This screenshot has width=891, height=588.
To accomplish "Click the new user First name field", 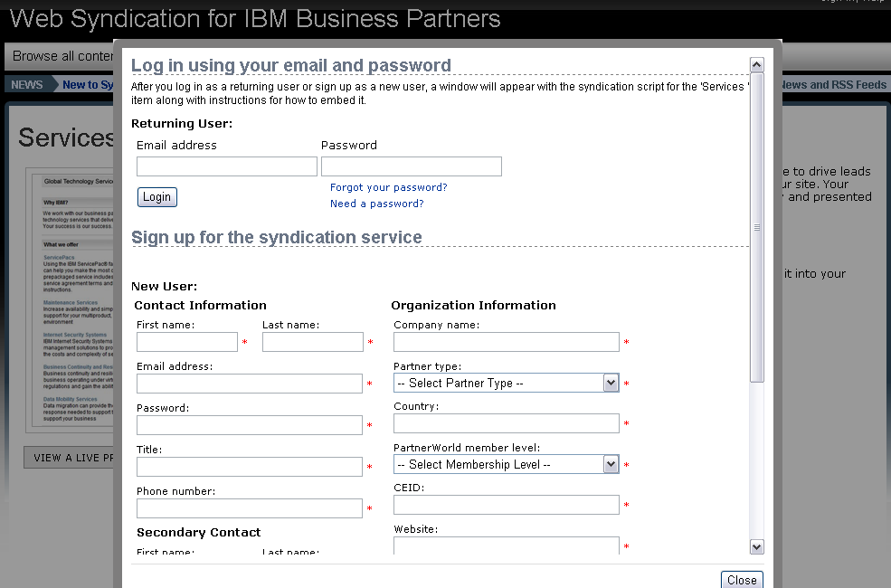I will click(x=187, y=342).
